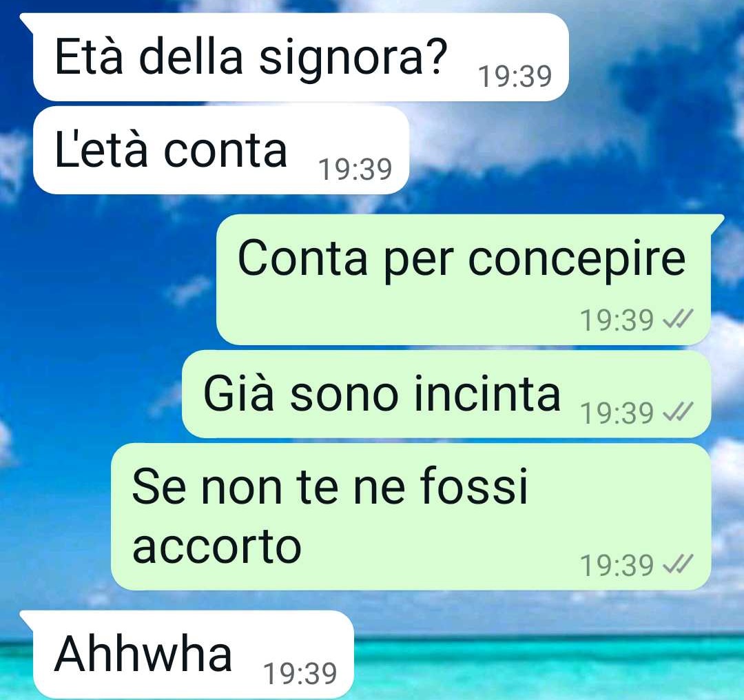Click the 19:39 timestamp on 'L'età conta'
The width and height of the screenshot is (744, 700).
355,169
